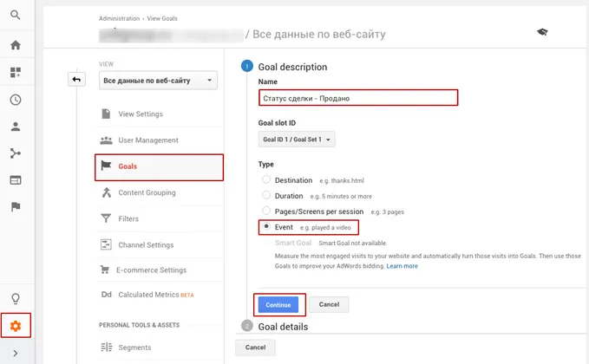Click step 2 Goal details heading

coord(283,327)
